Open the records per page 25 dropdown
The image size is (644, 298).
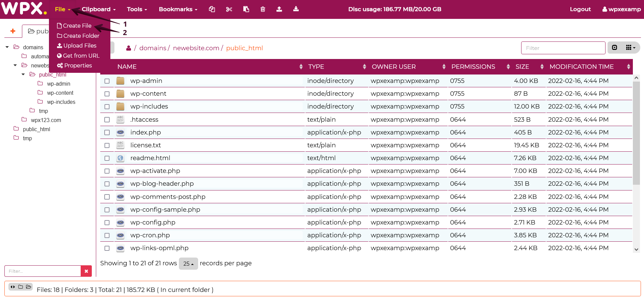click(x=188, y=264)
